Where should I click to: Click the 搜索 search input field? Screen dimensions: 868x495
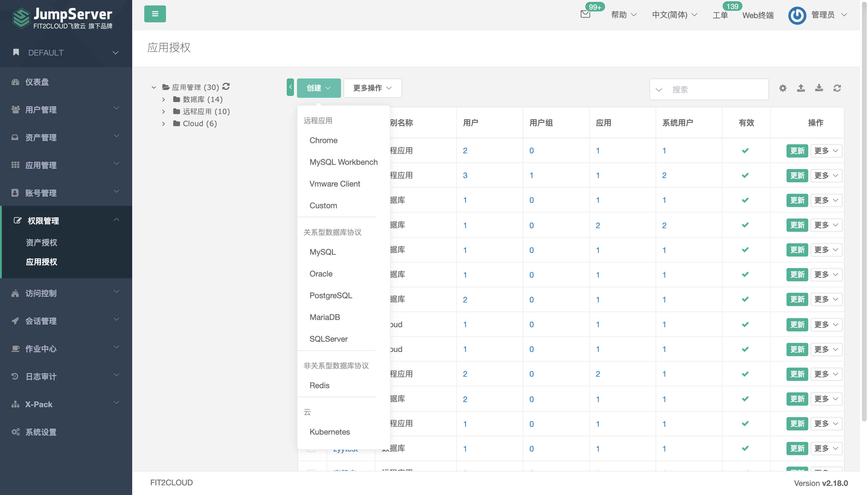(x=717, y=89)
